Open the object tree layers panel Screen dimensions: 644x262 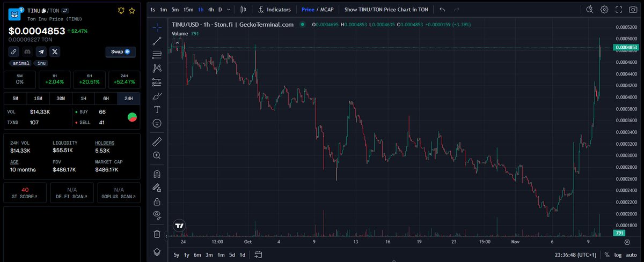[x=157, y=252]
